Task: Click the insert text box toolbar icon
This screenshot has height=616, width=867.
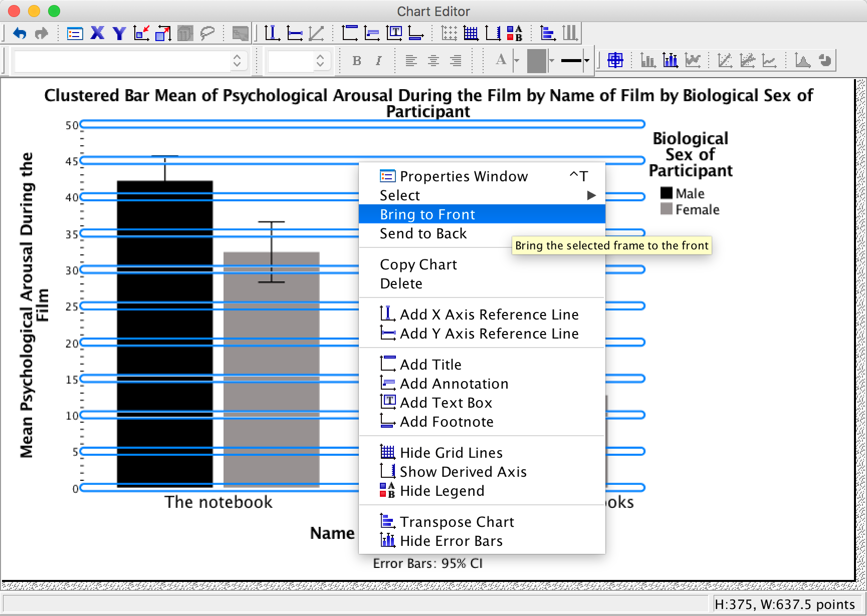Action: [394, 34]
